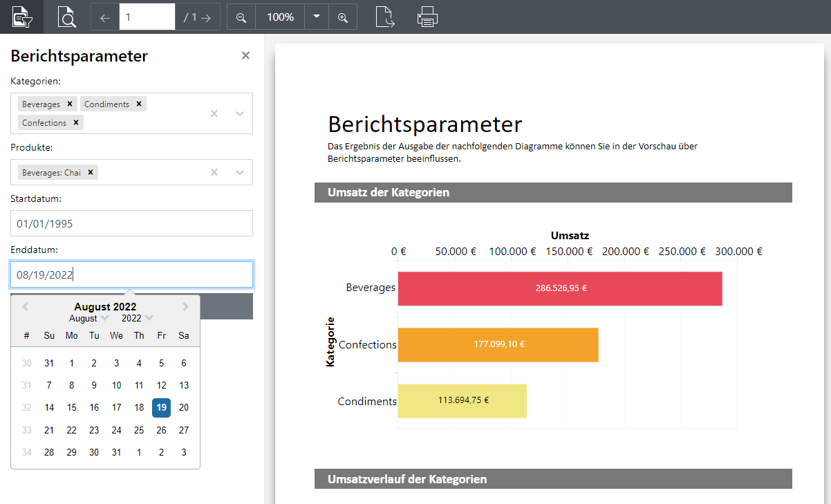Image resolution: width=831 pixels, height=504 pixels.
Task: Print the report
Action: [x=427, y=17]
